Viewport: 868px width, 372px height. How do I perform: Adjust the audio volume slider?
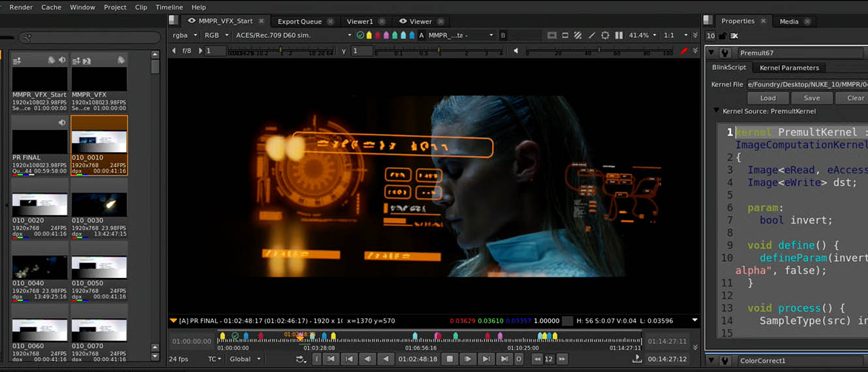pyautogui.click(x=600, y=51)
